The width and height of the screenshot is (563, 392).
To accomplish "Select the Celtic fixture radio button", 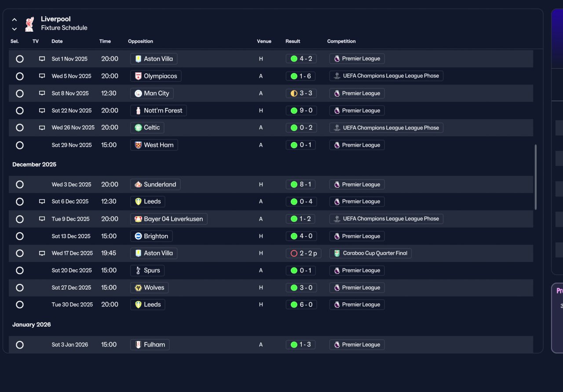I will tap(20, 127).
